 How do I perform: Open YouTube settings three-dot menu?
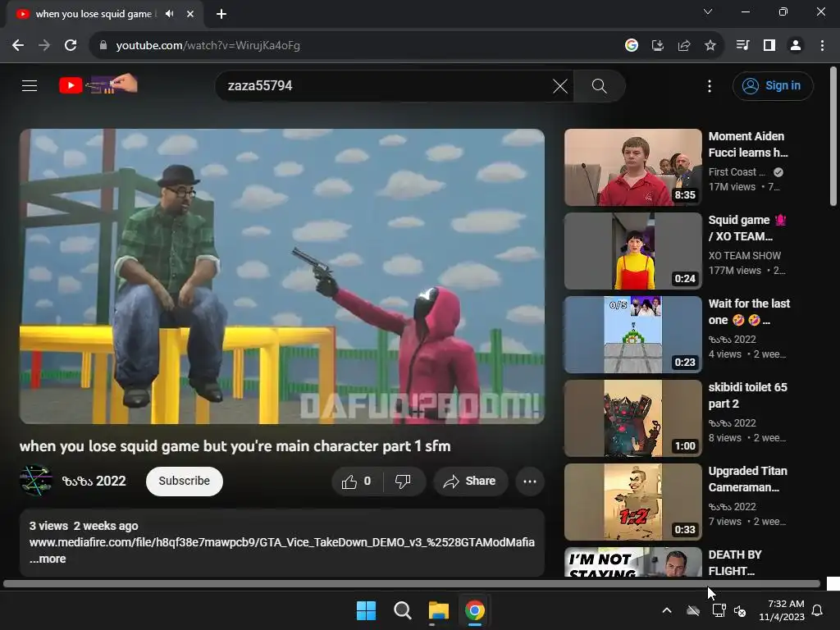click(x=710, y=85)
